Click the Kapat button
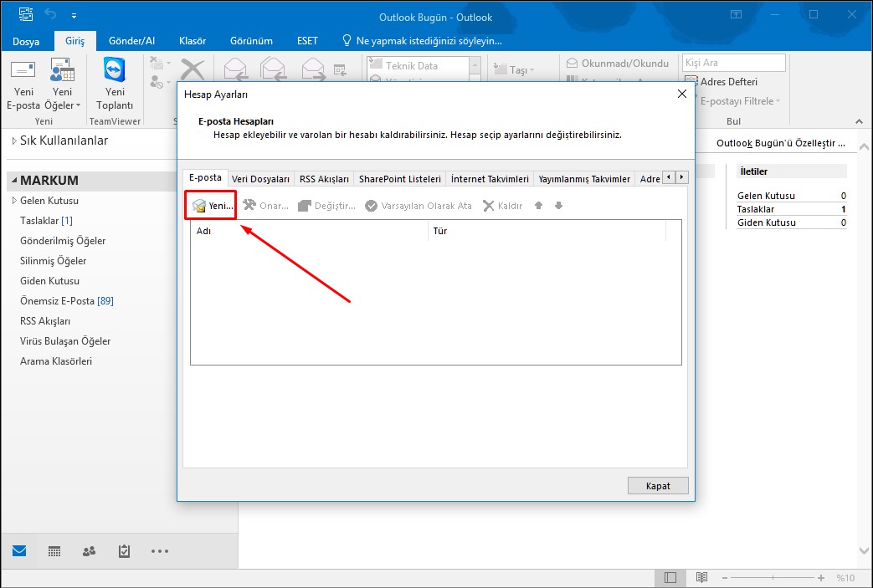873x588 pixels. tap(658, 486)
